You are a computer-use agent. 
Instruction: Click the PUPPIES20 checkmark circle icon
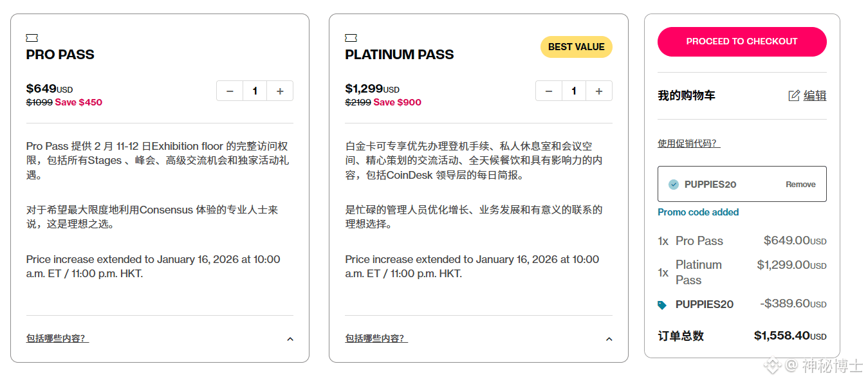(x=674, y=185)
